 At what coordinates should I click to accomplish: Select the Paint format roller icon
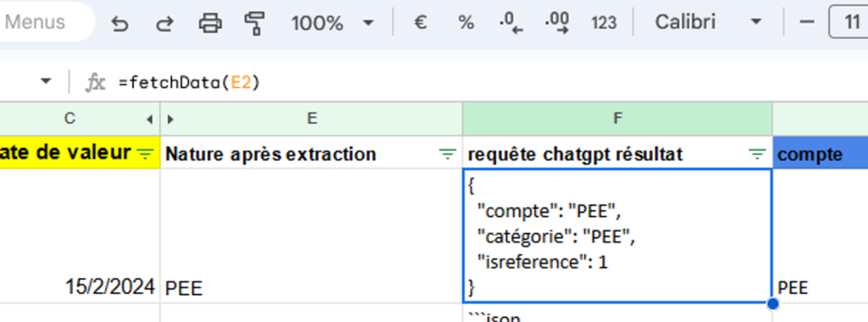pos(254,23)
